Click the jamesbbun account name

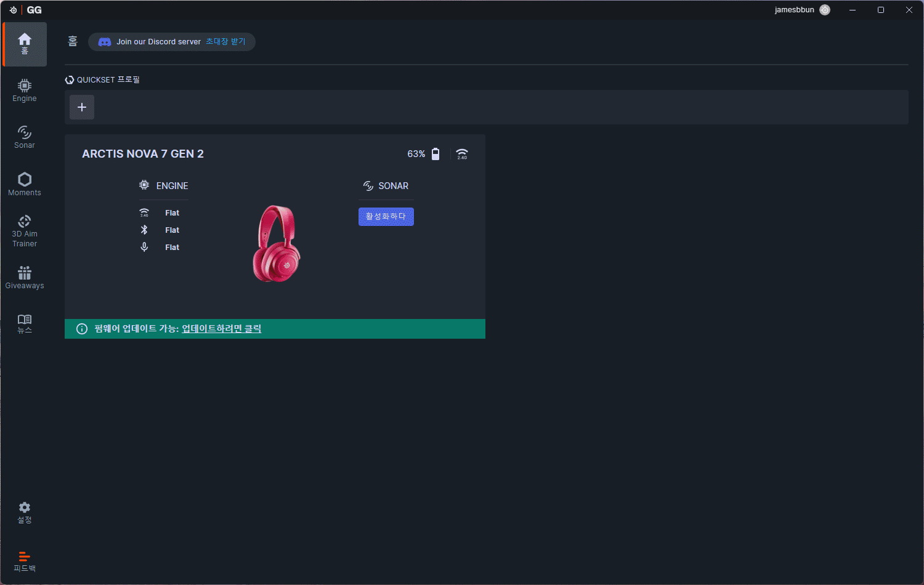coord(795,10)
